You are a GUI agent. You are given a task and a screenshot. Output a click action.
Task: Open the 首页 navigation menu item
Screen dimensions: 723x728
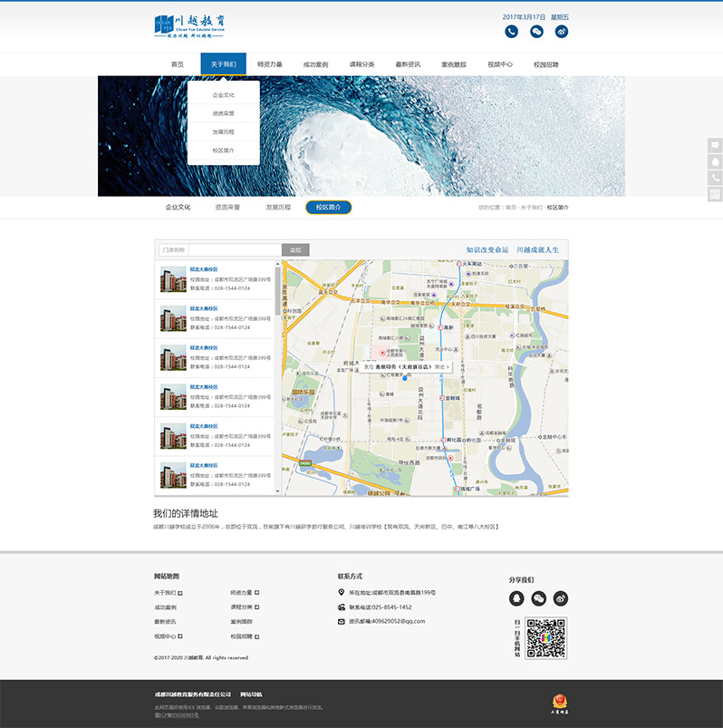click(x=178, y=65)
